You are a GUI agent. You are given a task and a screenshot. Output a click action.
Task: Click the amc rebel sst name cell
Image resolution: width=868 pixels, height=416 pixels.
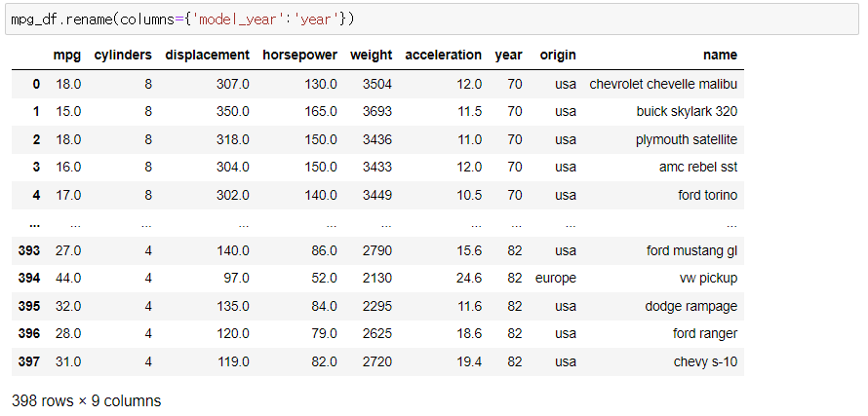(698, 167)
